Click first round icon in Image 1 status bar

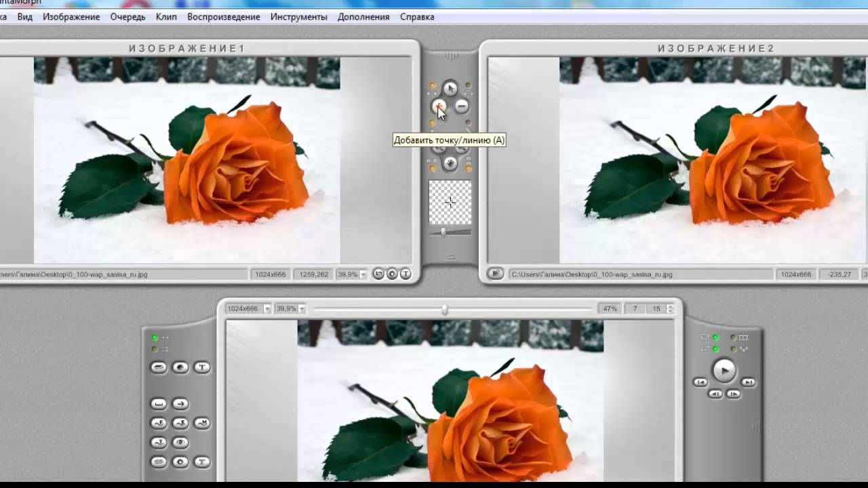point(378,274)
